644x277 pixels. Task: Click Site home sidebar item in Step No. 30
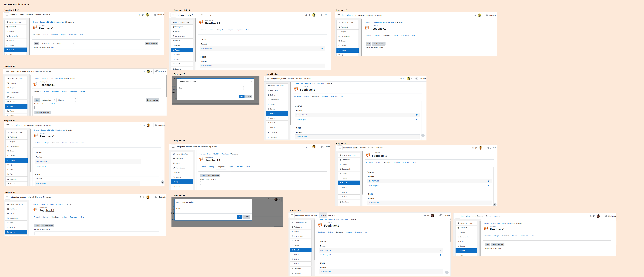point(16,184)
